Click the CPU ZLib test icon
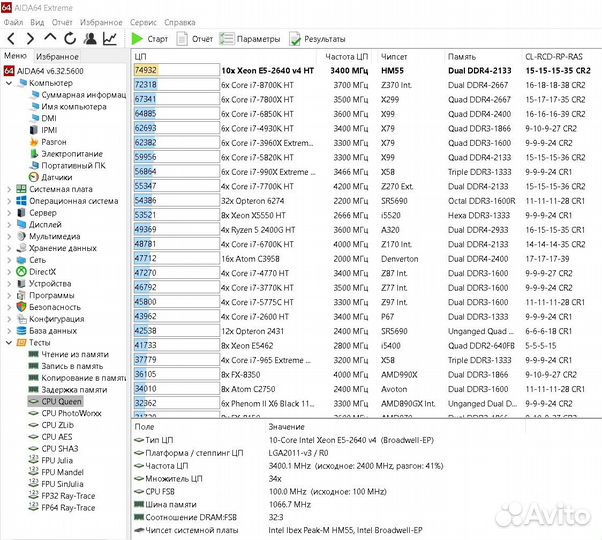This screenshot has height=540, width=602. [x=34, y=425]
